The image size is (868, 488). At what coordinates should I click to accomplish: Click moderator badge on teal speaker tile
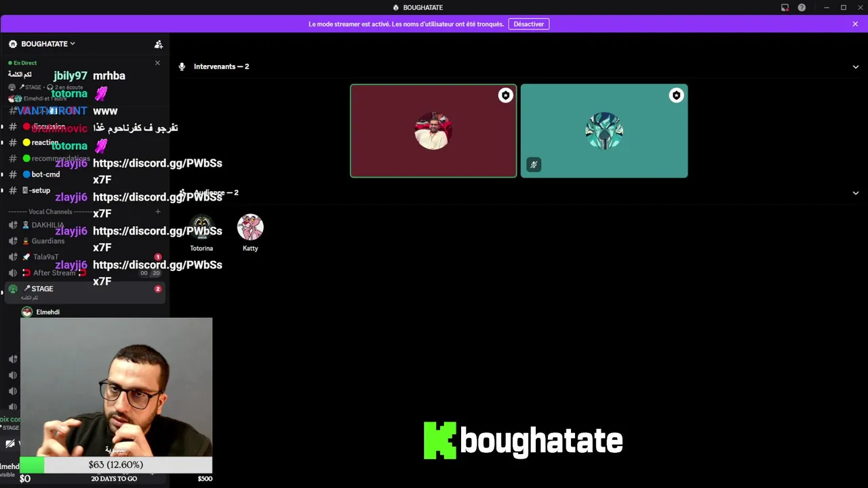click(676, 96)
